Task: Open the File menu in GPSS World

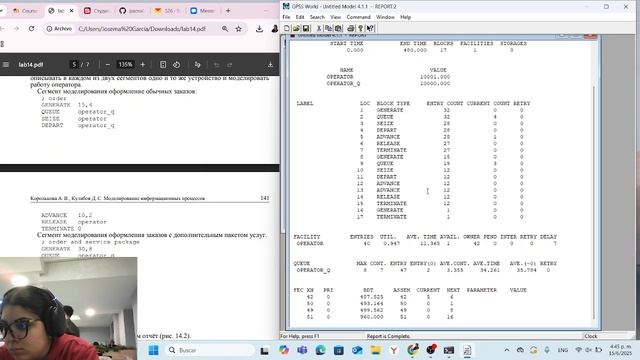Action: click(x=286, y=17)
